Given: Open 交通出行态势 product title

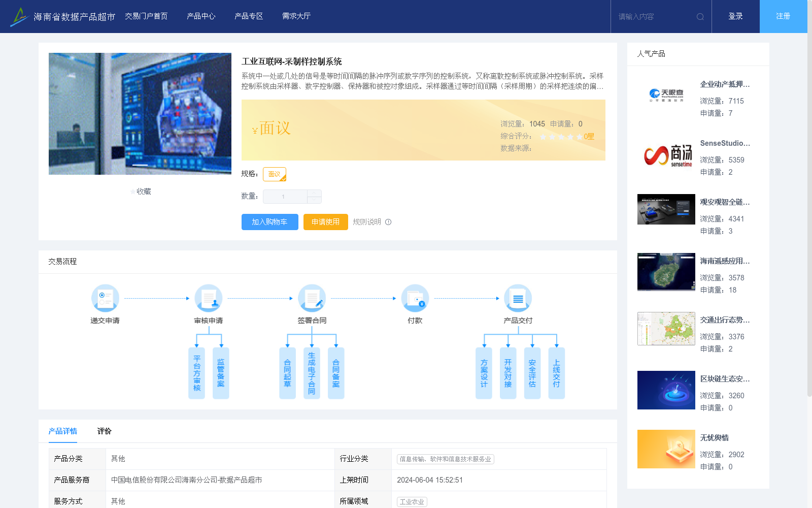Looking at the screenshot, I should click(725, 320).
